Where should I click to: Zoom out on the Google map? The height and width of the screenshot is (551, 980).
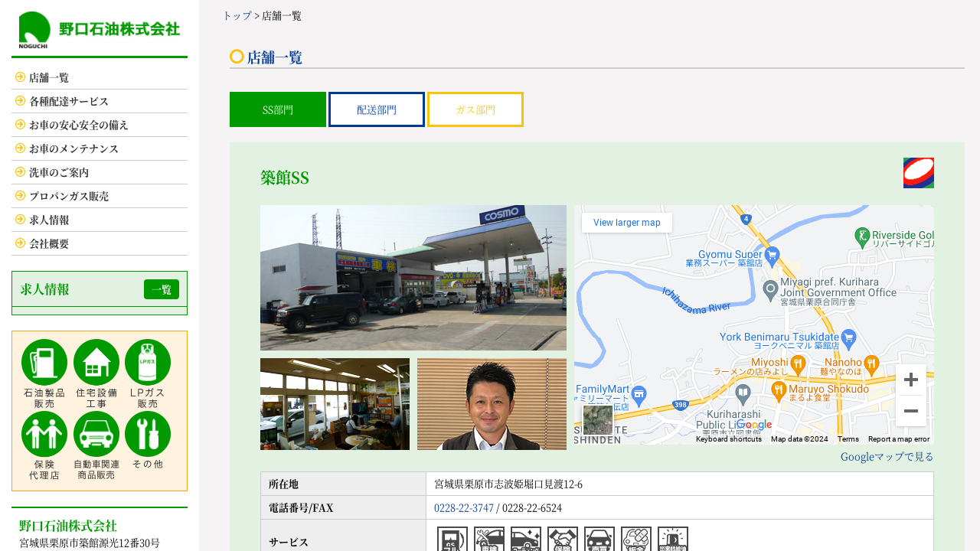[910, 411]
